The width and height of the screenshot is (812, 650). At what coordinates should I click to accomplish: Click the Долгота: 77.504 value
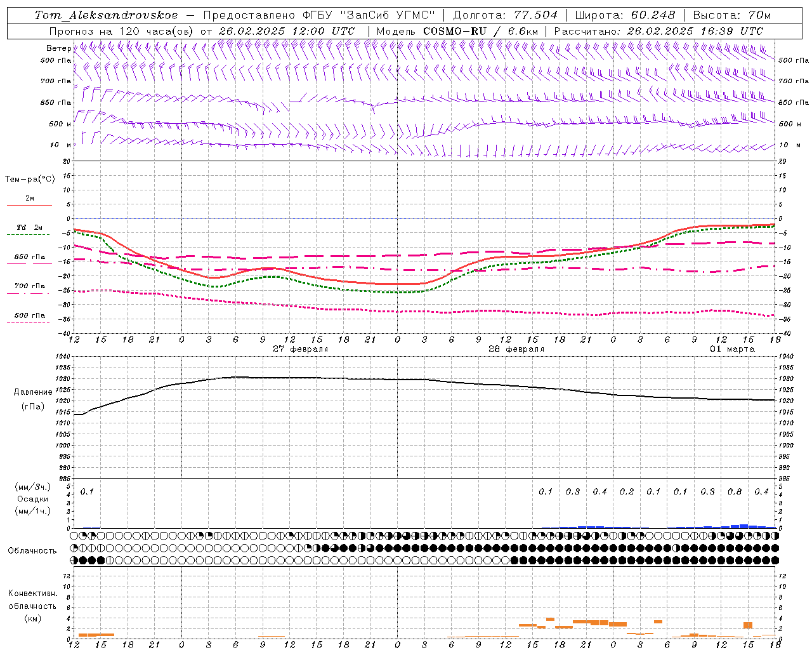coord(506,15)
